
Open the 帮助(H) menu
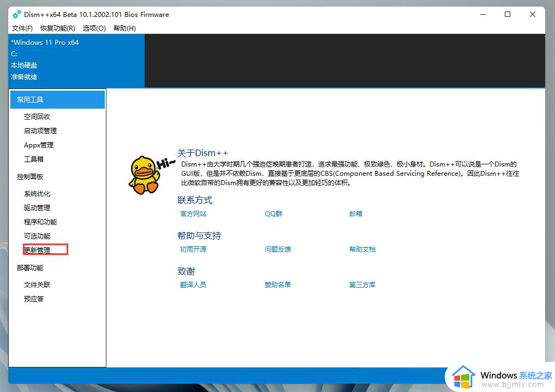coord(124,28)
